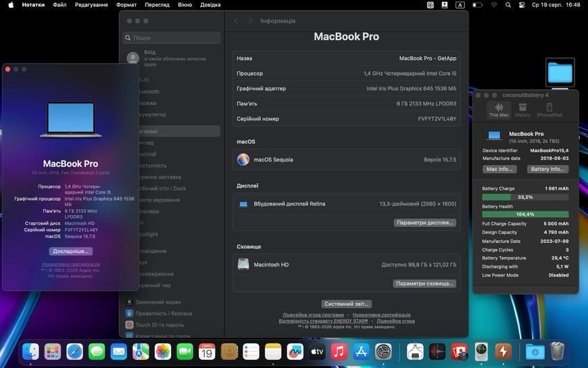Click the date and time Ср 19 серп.
Image resolution: width=588 pixels, height=368 pixels.
coord(556,5)
